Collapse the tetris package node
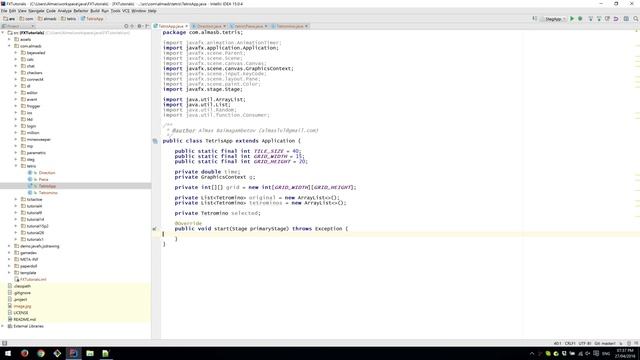This screenshot has width=640, height=360. pyautogui.click(x=16, y=166)
